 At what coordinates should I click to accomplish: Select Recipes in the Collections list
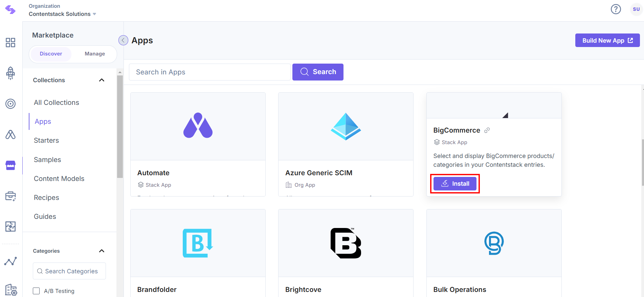46,198
